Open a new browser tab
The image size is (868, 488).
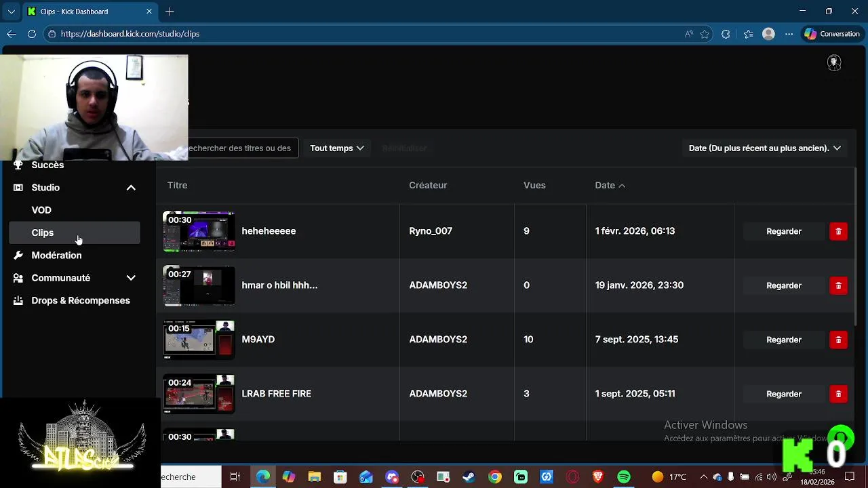click(170, 12)
